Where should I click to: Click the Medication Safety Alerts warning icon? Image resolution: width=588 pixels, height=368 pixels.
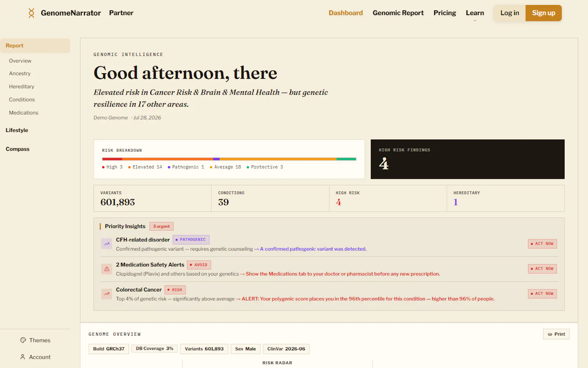tap(107, 269)
